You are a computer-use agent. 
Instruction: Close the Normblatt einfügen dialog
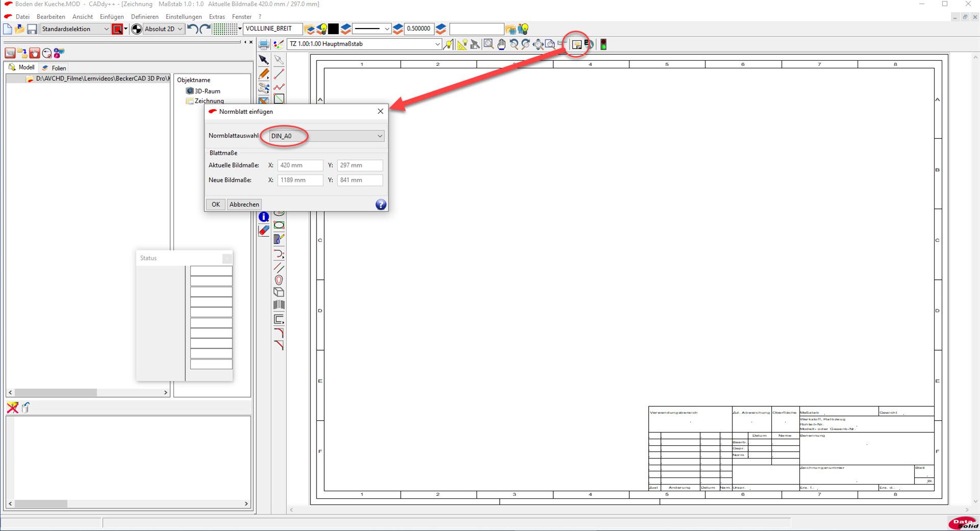(380, 111)
